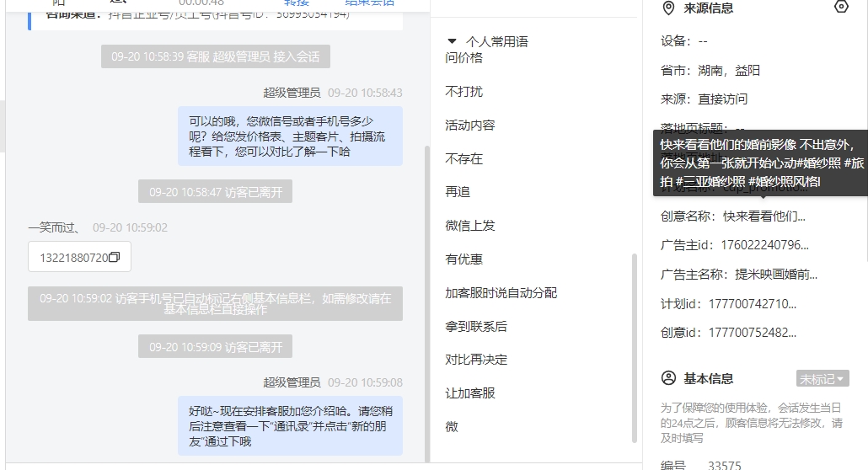Viewport: 868px width, 470px height.
Task: Copy the phone number 13221880720
Action: tap(115, 258)
